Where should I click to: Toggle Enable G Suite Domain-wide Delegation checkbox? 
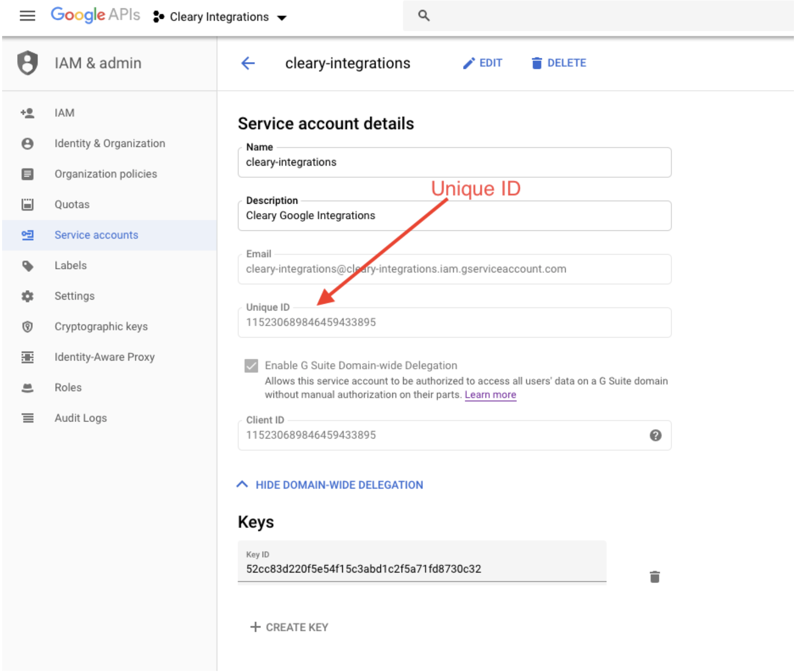pos(251,366)
